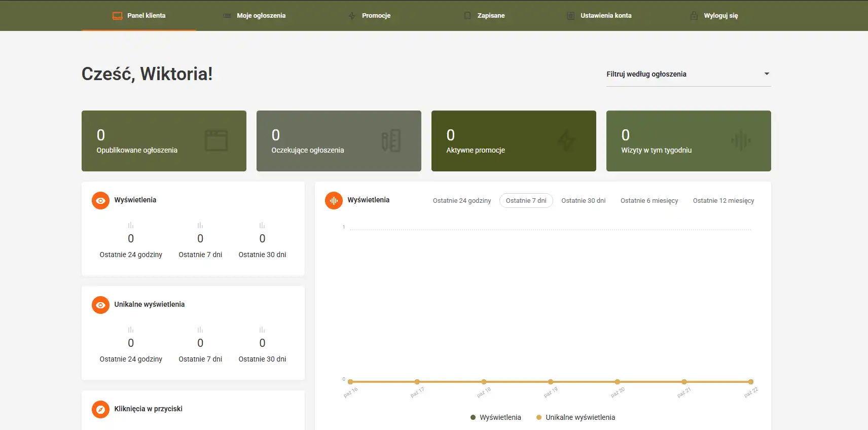Viewport: 868px width, 430px height.
Task: Select the Ostatnie 6 miesięcy chart range
Action: [x=649, y=201]
